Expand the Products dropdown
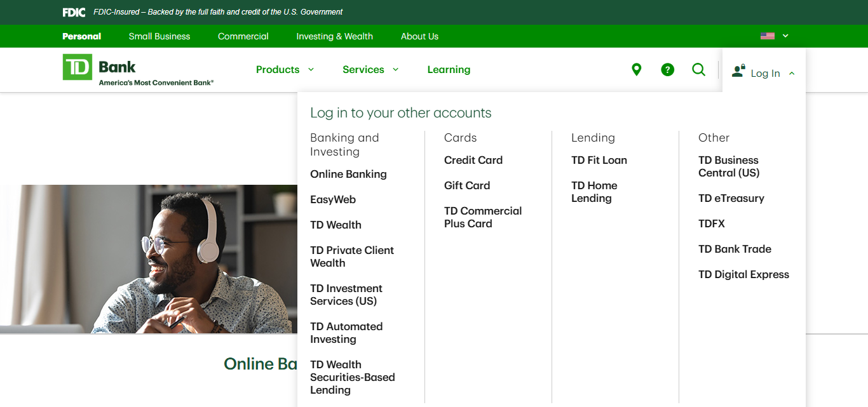 285,70
